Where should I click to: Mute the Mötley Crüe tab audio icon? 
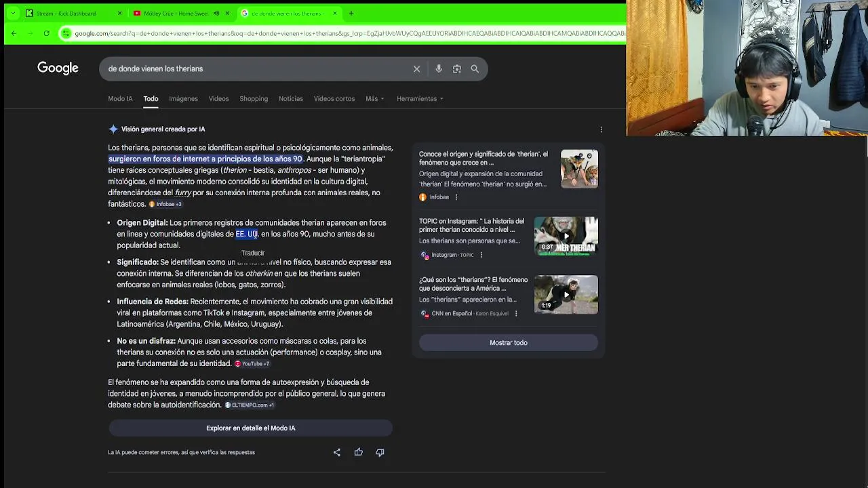click(x=216, y=13)
